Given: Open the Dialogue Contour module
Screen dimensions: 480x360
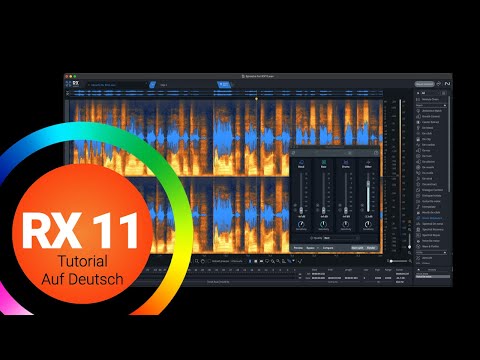Looking at the screenshot, I should tap(432, 190).
